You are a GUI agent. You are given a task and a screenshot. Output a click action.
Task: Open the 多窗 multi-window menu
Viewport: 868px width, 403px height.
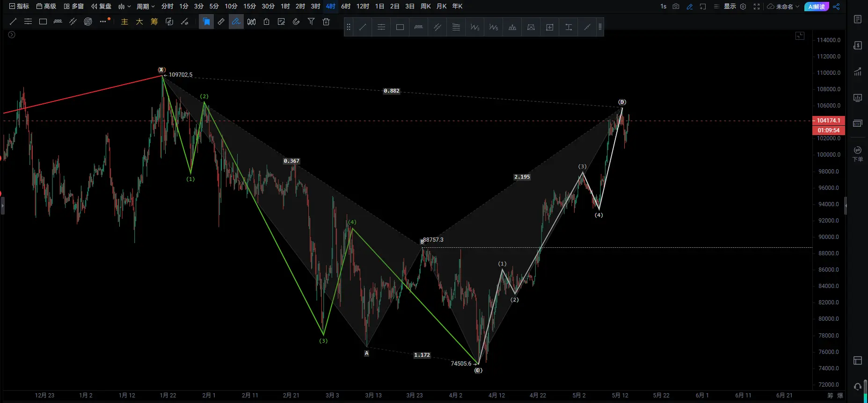click(74, 6)
